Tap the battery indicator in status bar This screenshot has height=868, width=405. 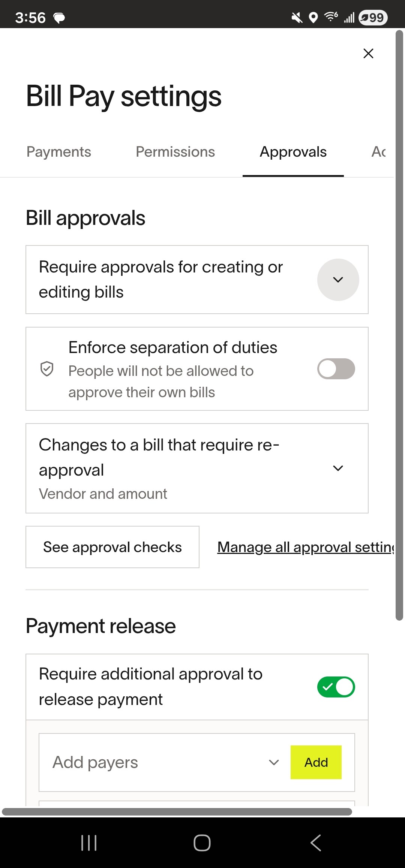[373, 18]
